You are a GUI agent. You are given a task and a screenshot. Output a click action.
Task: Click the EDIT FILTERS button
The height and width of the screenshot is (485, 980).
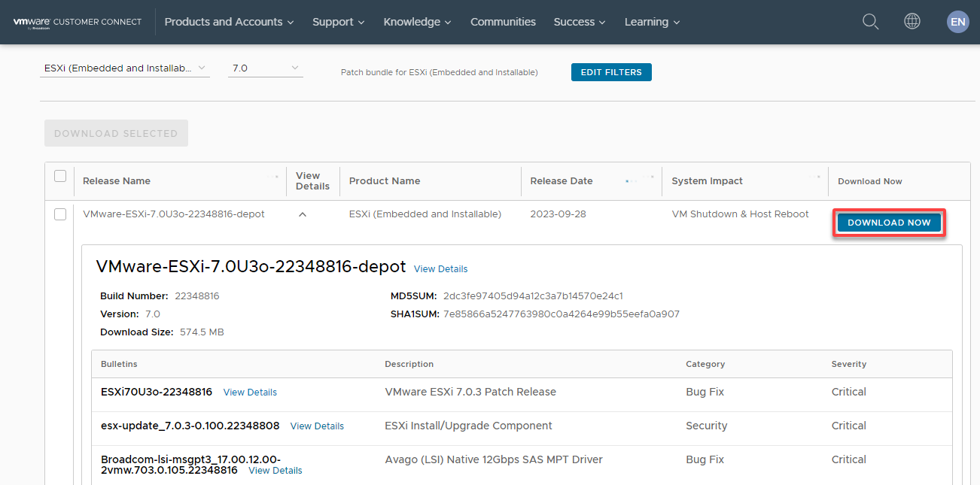click(x=611, y=72)
